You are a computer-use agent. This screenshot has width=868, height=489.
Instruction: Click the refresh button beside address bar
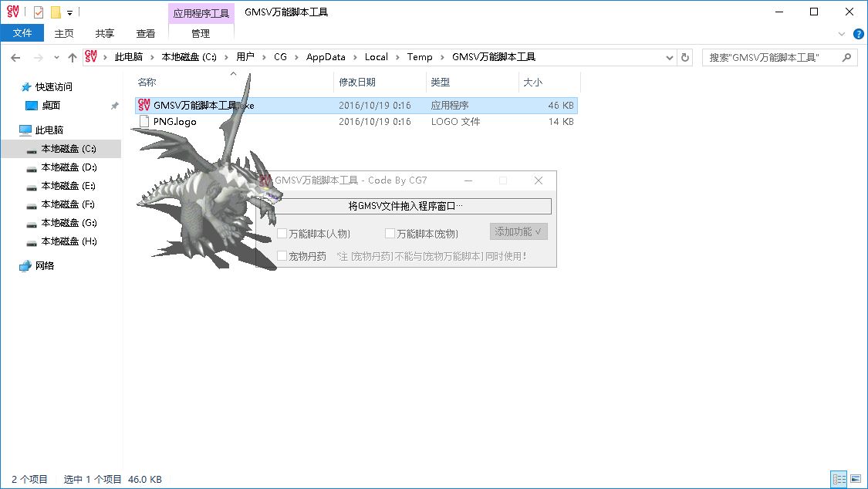coord(685,57)
